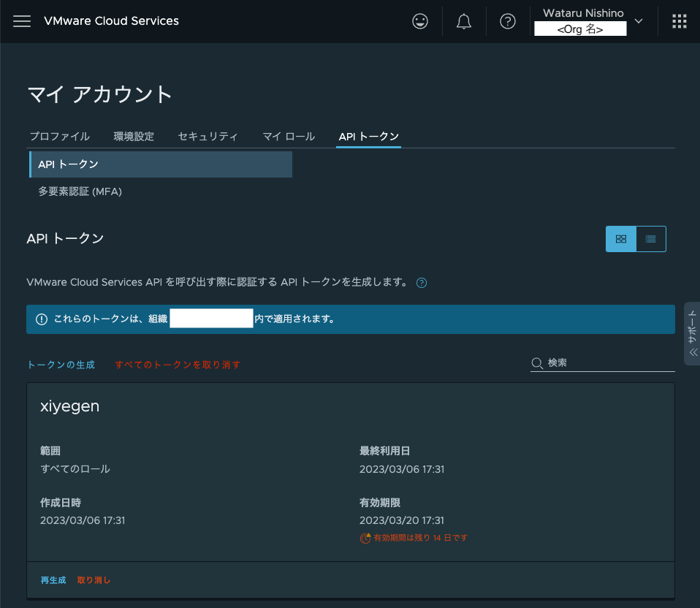Click the help icon next to API token description
The width and height of the screenshot is (700, 608).
click(421, 282)
